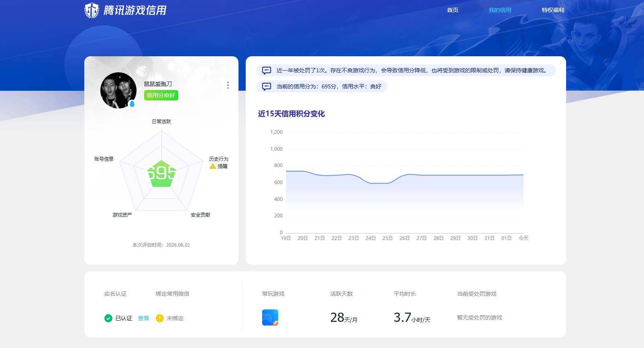Click the 近15天信用积分变化 chart title
The width and height of the screenshot is (644, 348).
tap(291, 114)
